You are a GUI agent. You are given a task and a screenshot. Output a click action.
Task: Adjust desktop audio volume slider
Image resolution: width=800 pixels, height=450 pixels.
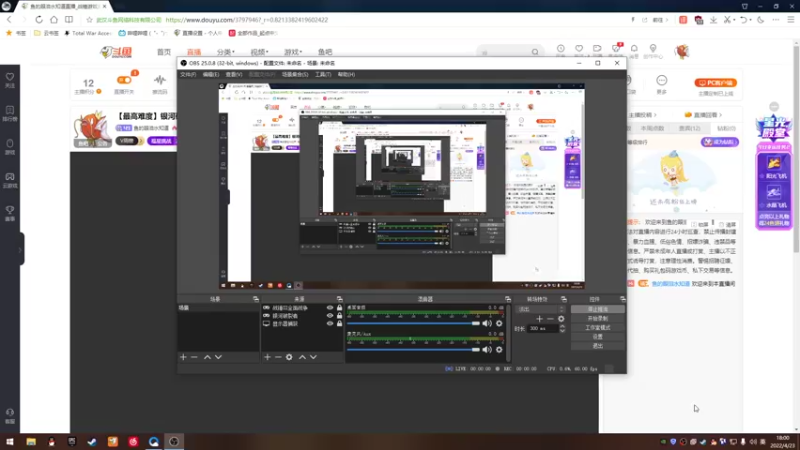click(x=413, y=323)
